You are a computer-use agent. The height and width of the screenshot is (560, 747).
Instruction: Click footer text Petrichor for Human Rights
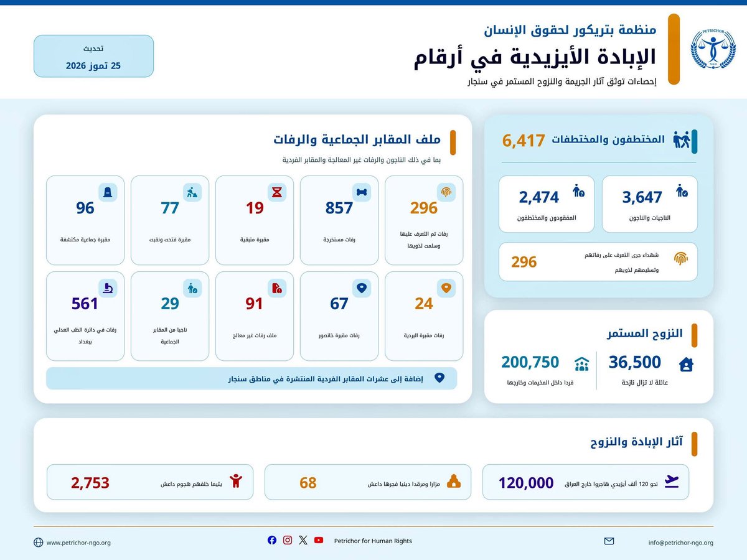point(373,541)
